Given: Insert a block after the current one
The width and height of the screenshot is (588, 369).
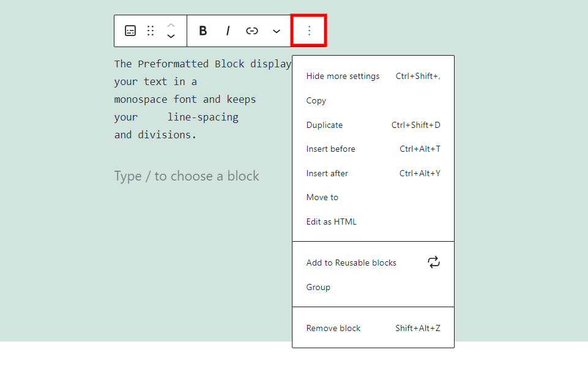Looking at the screenshot, I should pos(326,173).
